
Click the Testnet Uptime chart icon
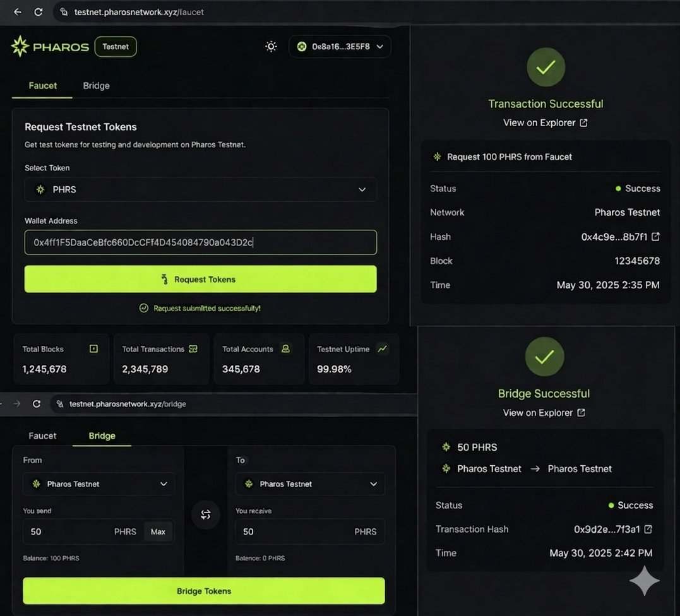coord(382,349)
